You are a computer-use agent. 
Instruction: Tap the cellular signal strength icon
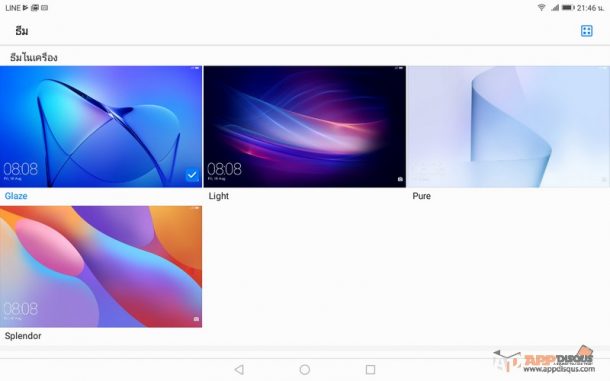[555, 7]
